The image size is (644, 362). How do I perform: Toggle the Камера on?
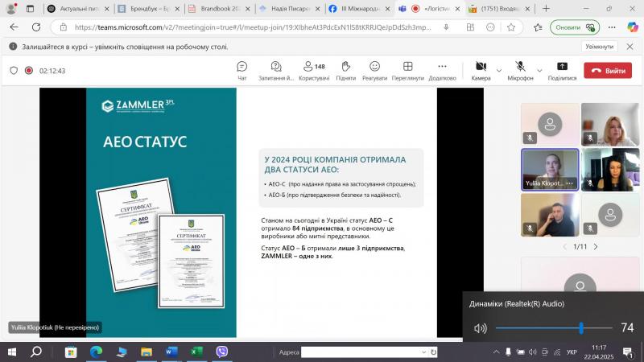pos(481,71)
